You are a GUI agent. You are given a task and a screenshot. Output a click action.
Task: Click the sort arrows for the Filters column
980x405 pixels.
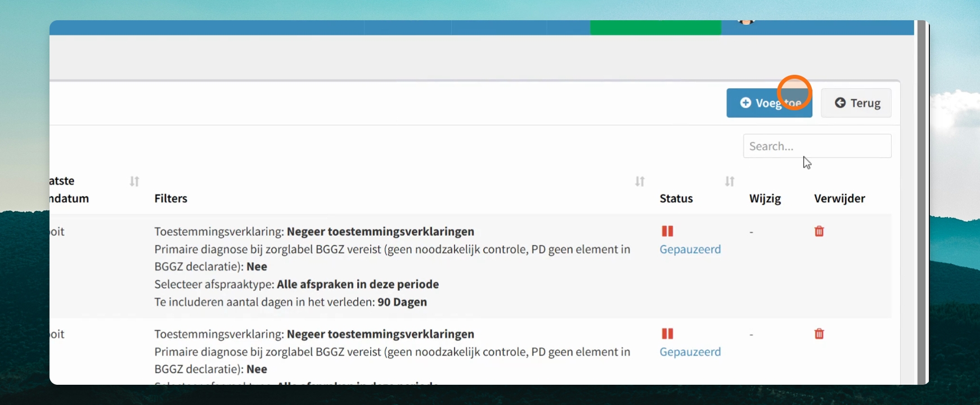click(x=640, y=181)
